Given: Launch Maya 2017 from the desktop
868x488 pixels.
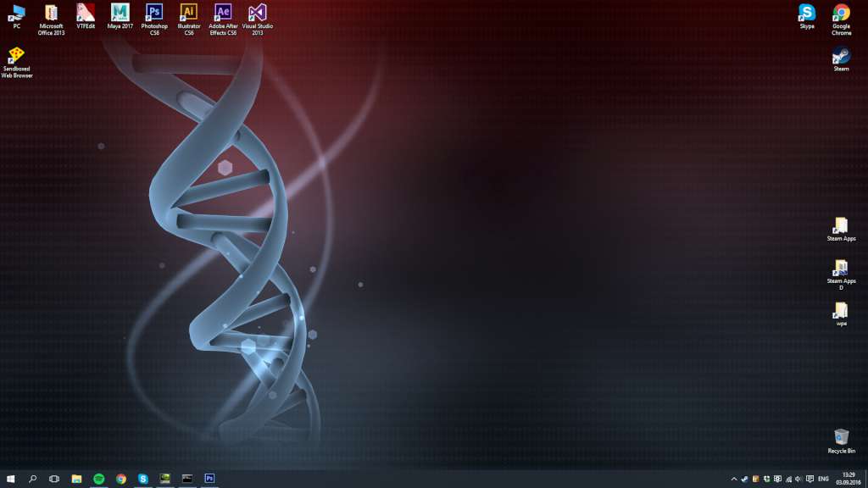Looking at the screenshot, I should (x=120, y=15).
